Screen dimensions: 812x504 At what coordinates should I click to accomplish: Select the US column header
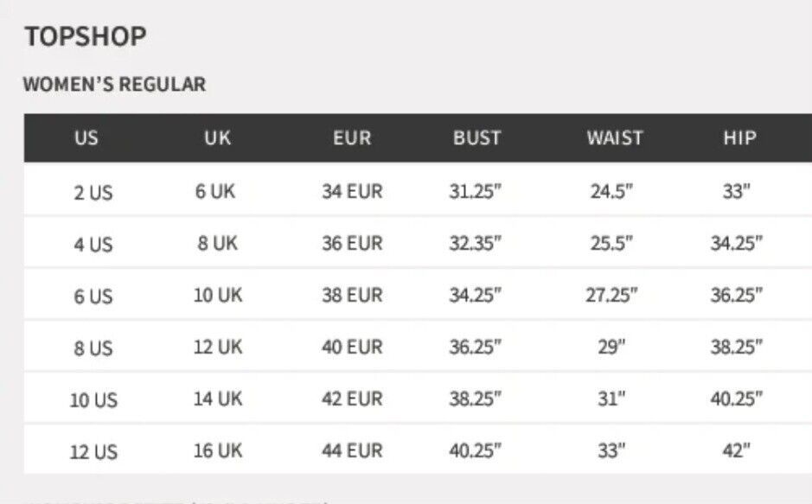click(86, 138)
